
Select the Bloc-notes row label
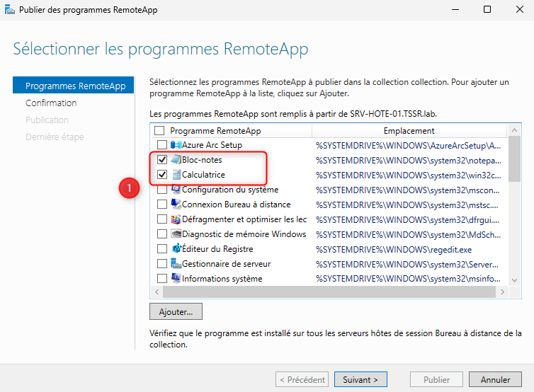click(x=202, y=160)
